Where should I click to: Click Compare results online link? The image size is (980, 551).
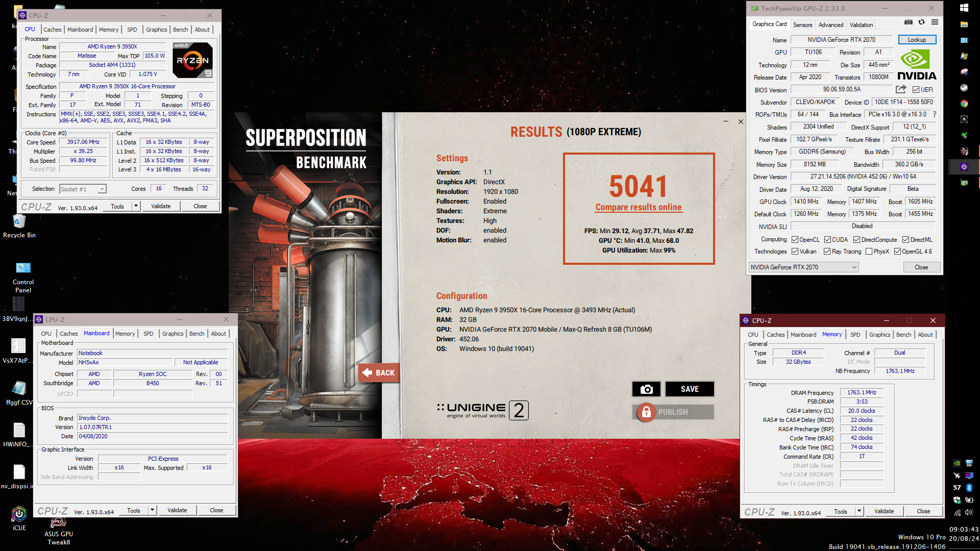(638, 207)
